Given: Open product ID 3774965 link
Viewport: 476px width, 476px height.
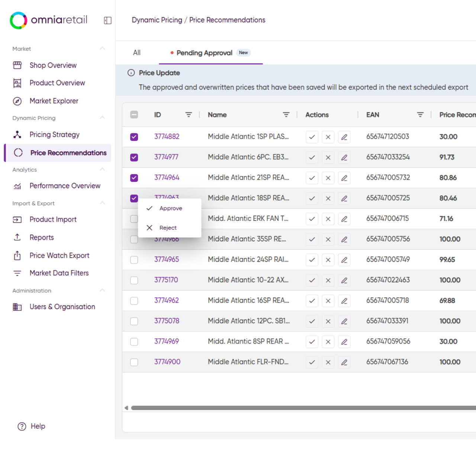Looking at the screenshot, I should click(167, 259).
